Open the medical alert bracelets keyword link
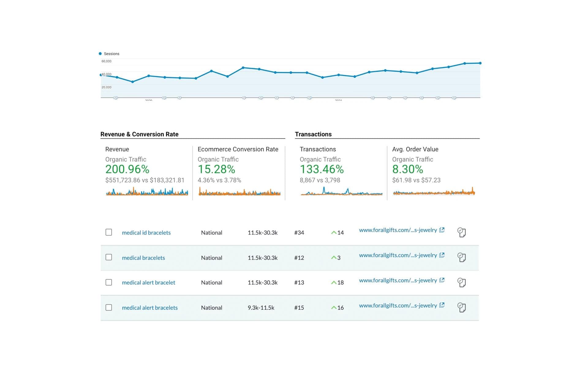The width and height of the screenshot is (588, 370). [149, 307]
